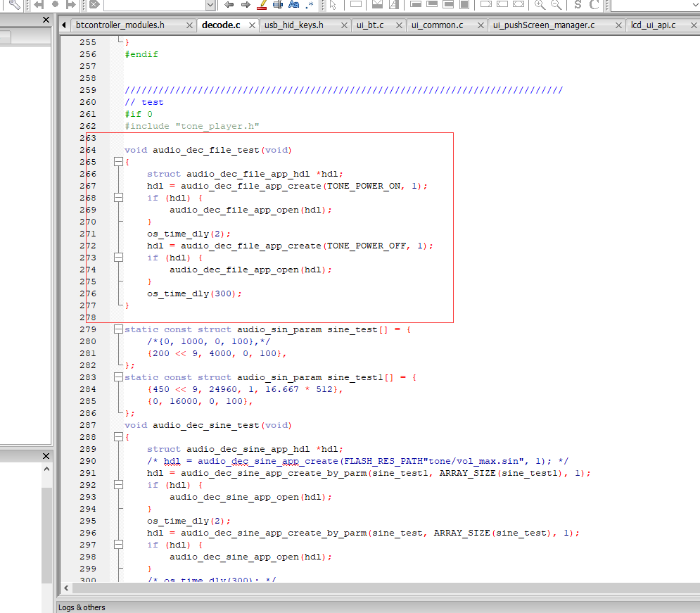Toggle highlight of search matches
Viewport: 700px width, 613px height.
click(262, 4)
